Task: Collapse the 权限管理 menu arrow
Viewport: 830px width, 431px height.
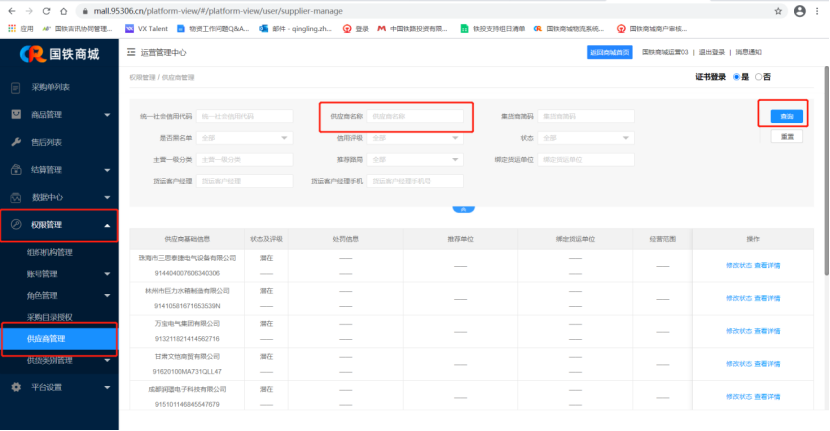Action: [x=107, y=225]
